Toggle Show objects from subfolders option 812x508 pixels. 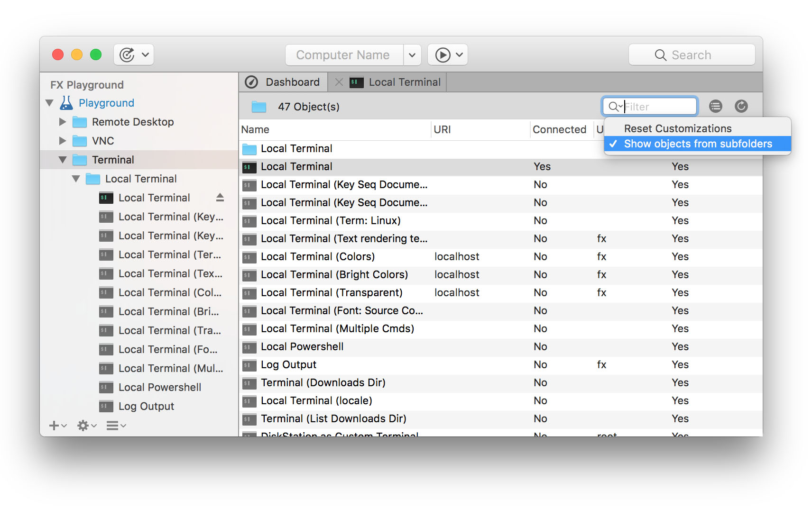click(x=697, y=144)
